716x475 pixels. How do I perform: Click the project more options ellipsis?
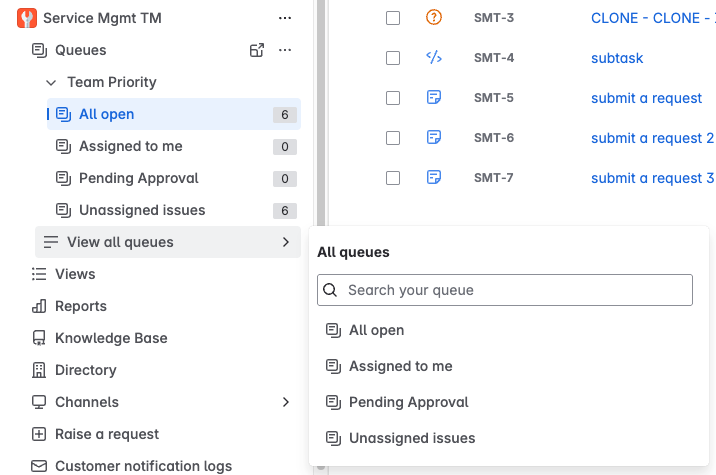coord(285,18)
